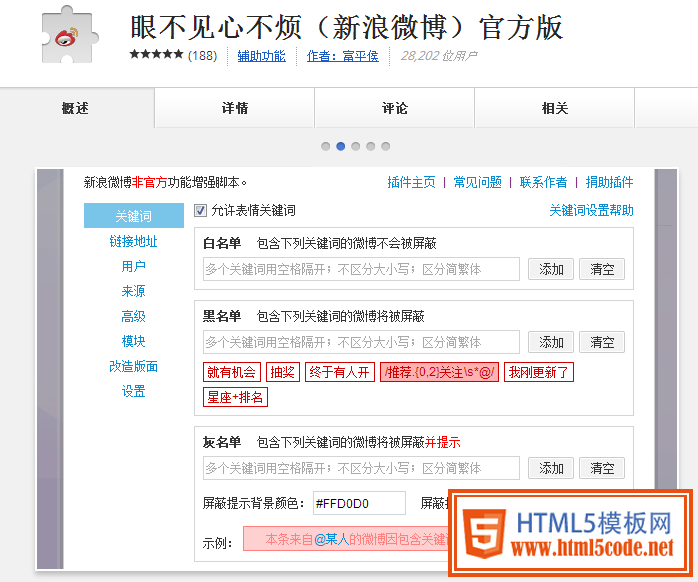
Task: Click the 星座+排名 blacklist keyword tag
Action: pos(235,397)
